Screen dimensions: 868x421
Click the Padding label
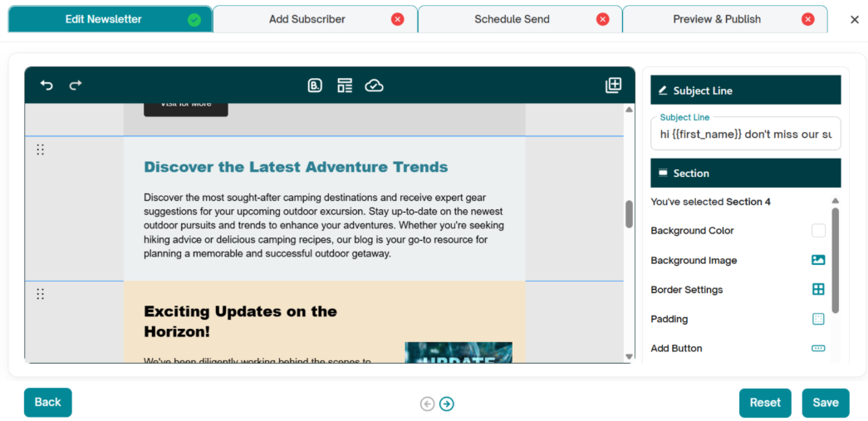(x=669, y=319)
